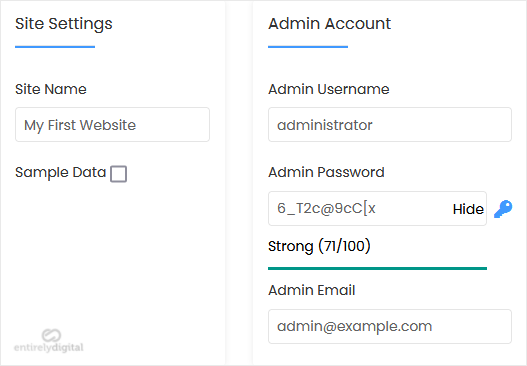The height and width of the screenshot is (366, 527).
Task: Click the entirelydigital logo watermark
Action: tap(49, 341)
